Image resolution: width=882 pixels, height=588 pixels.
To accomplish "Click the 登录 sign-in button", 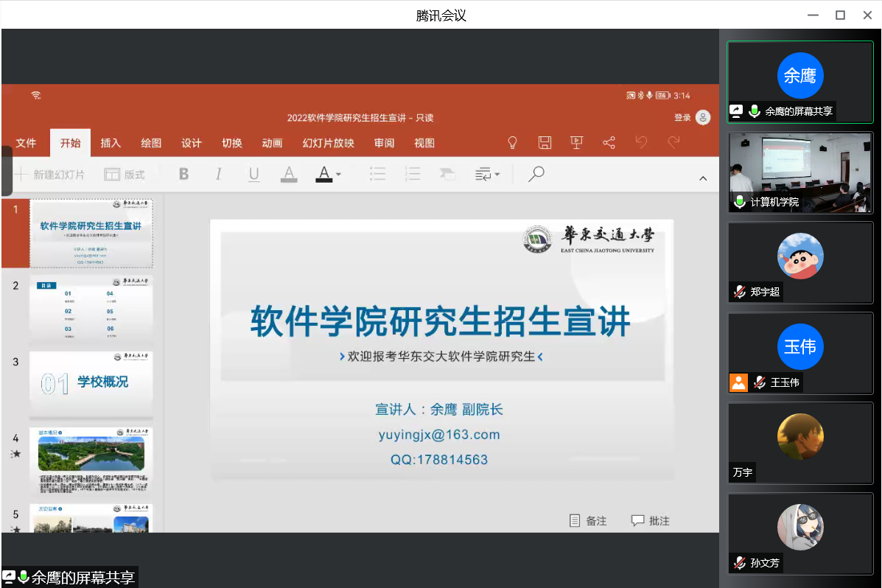I will tap(682, 117).
